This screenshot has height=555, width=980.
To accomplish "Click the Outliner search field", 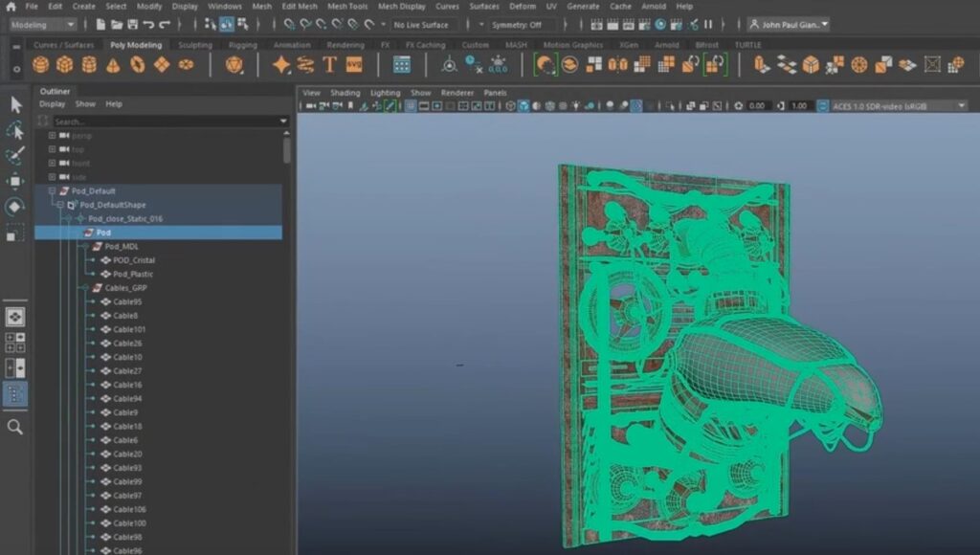I will pyautogui.click(x=163, y=122).
